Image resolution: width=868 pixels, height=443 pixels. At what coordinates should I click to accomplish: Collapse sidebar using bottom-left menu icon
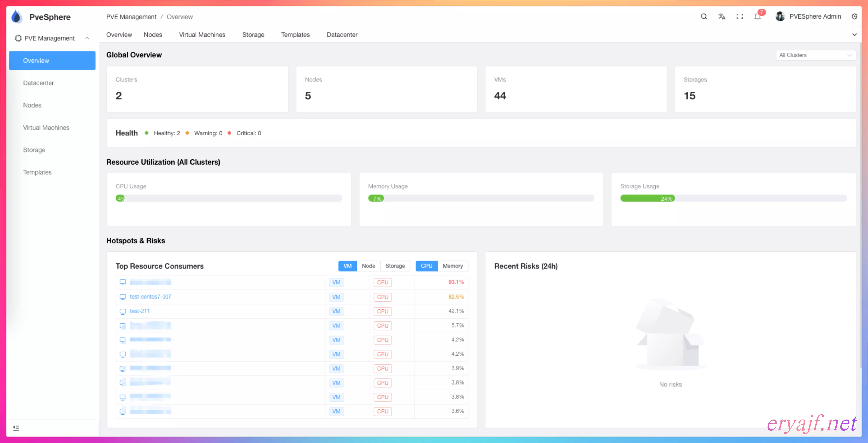pyautogui.click(x=16, y=428)
